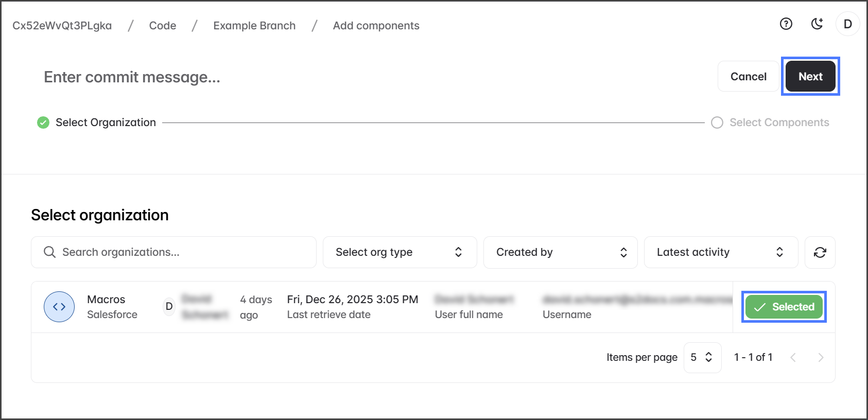Toggle the Selected button for Macros

[784, 307]
